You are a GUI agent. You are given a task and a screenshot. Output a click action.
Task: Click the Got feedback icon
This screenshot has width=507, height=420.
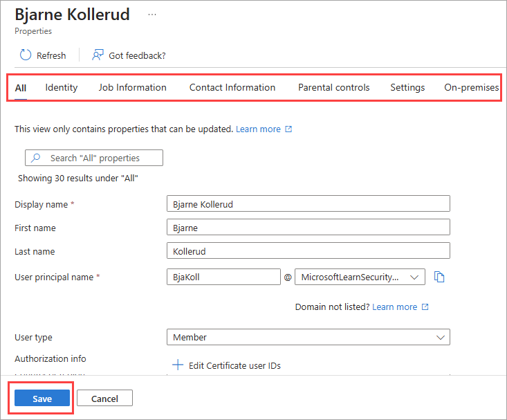pyautogui.click(x=98, y=55)
